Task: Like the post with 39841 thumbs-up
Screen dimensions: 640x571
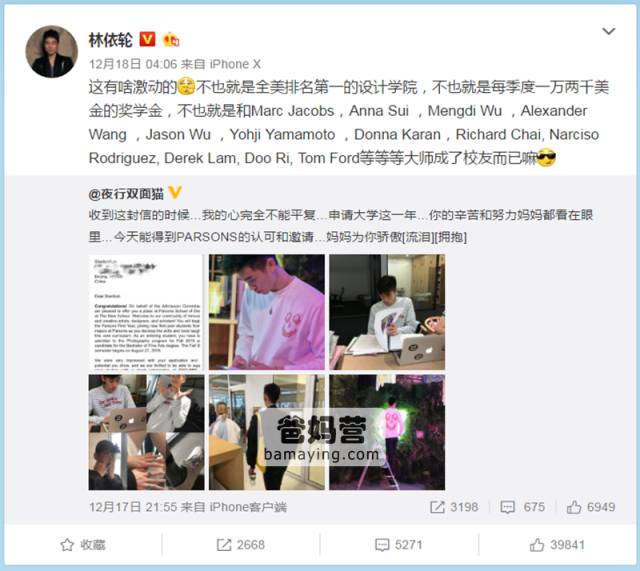Action: click(557, 545)
